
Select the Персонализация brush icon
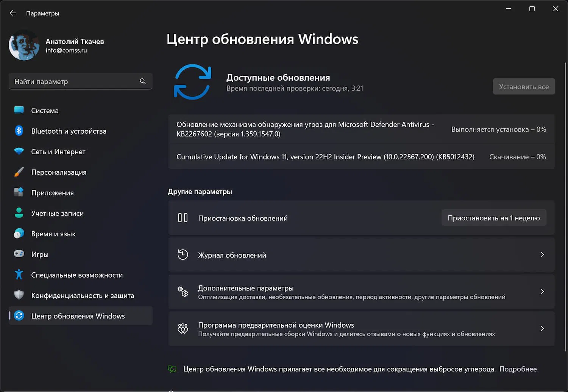coord(19,172)
